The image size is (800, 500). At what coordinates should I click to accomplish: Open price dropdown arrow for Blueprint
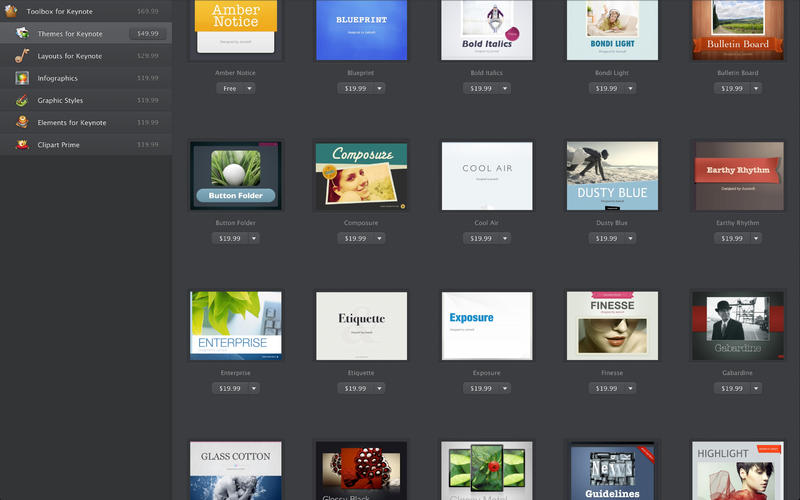tap(380, 88)
